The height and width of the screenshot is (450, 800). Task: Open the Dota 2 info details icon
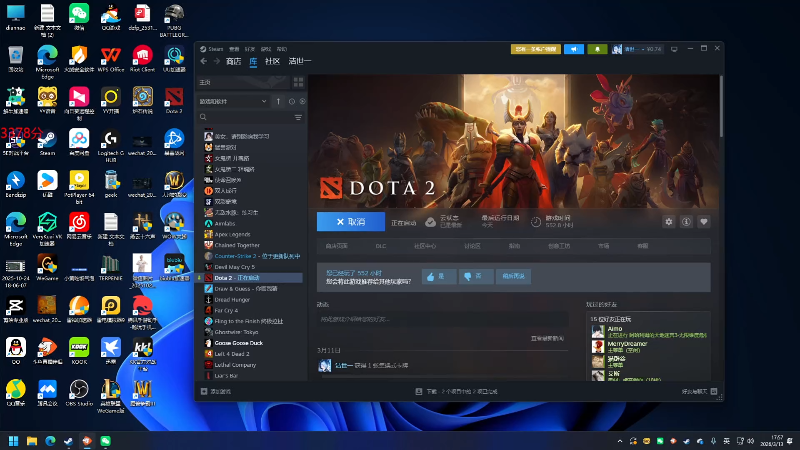coord(686,222)
